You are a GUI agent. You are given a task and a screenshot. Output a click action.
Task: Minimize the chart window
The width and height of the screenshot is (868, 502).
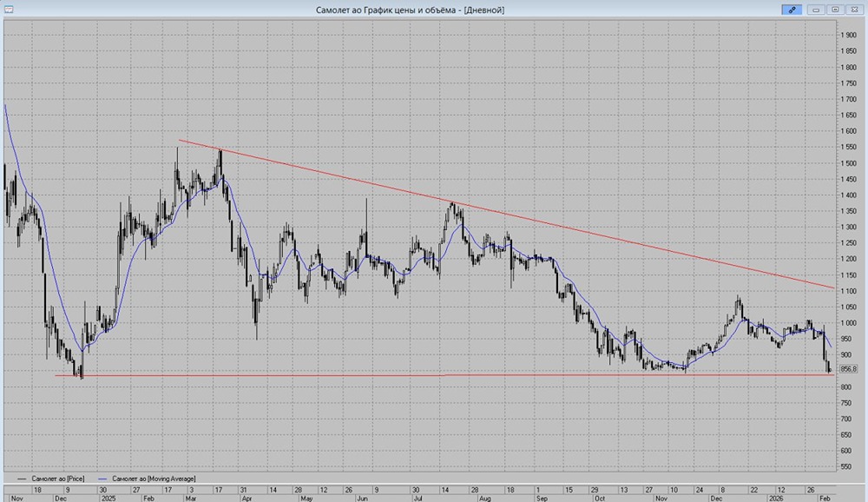(816, 10)
